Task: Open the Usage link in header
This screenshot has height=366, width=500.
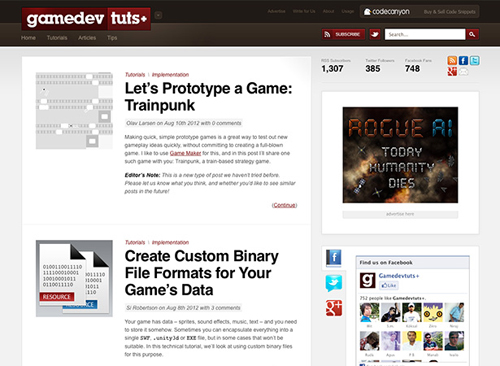Action: click(x=348, y=11)
